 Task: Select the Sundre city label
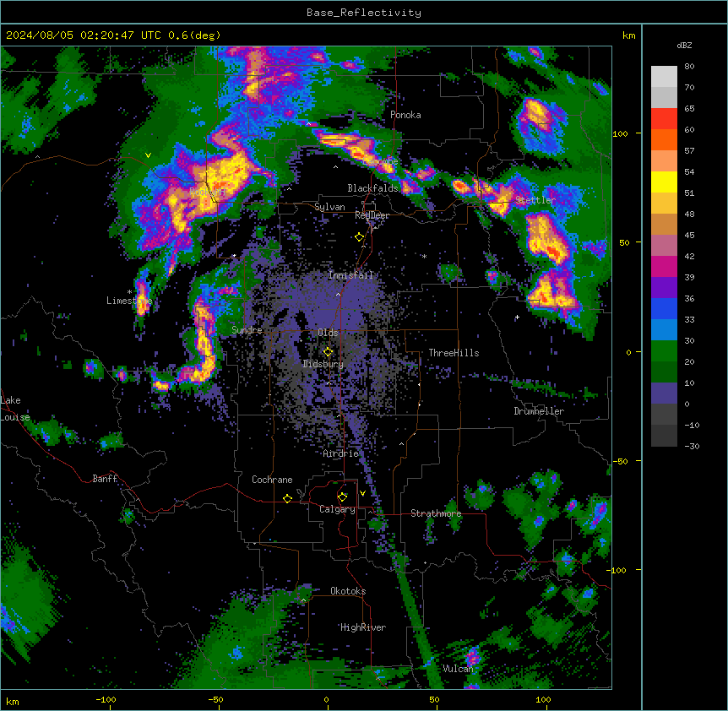click(x=247, y=330)
